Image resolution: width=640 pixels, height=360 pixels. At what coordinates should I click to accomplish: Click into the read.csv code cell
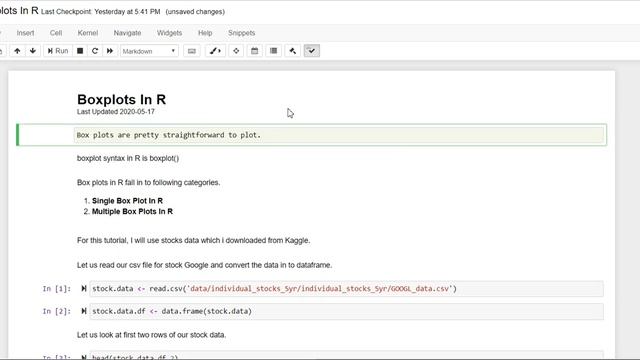click(346, 289)
